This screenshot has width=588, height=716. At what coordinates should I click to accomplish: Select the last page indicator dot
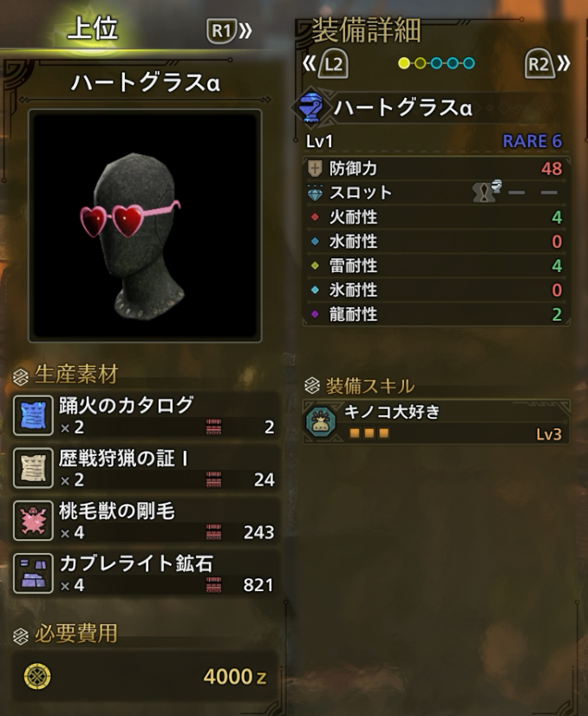click(469, 63)
